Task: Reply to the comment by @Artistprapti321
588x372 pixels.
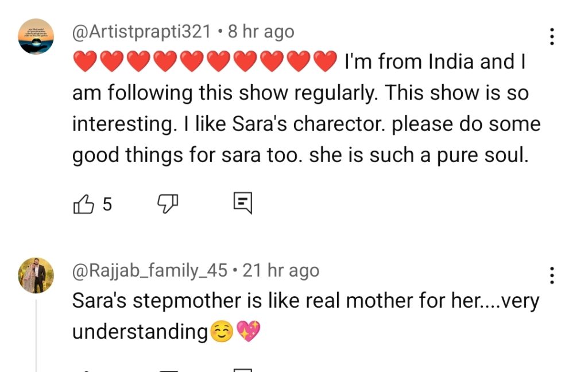Action: click(x=243, y=203)
